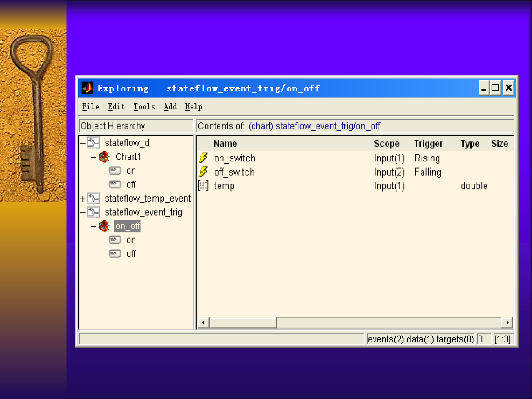Image resolution: width=532 pixels, height=399 pixels.
Task: Click the state icon of 'on' under on_off
Action: point(115,240)
